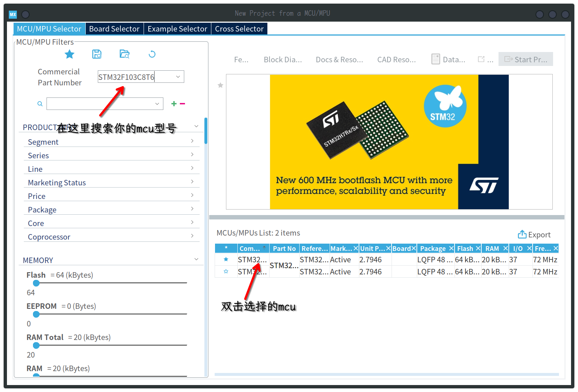Screen dimensions: 578x392
Task: Remove the I/O column
Action: click(529, 248)
